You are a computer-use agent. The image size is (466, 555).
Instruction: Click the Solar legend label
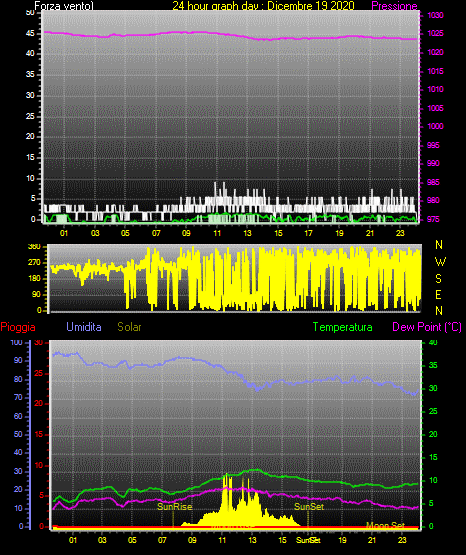tap(129, 327)
